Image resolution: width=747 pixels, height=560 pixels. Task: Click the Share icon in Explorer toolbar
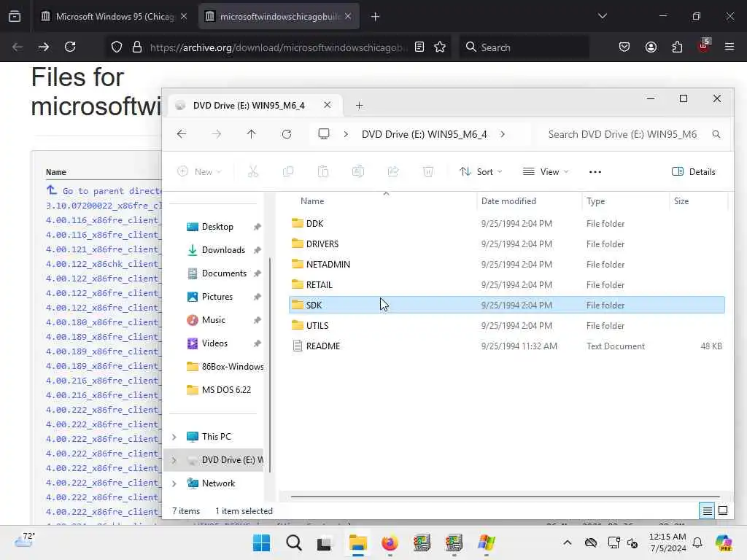(393, 171)
